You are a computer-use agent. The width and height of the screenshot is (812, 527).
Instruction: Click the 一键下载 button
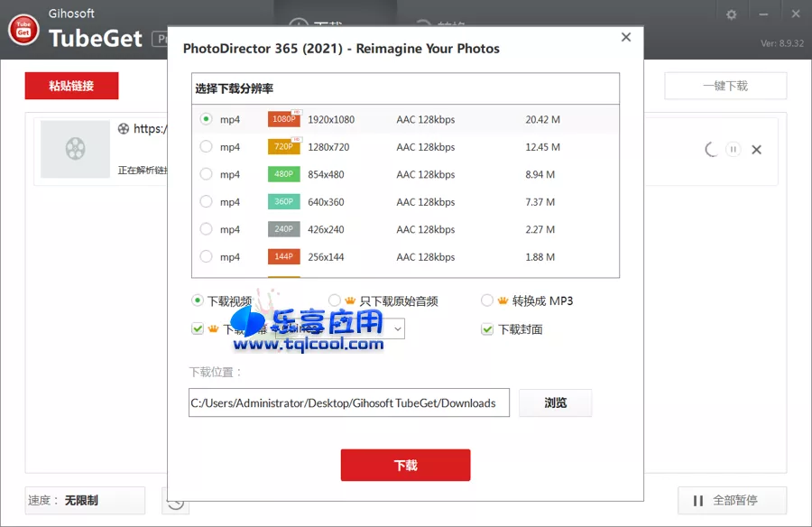tap(725, 85)
